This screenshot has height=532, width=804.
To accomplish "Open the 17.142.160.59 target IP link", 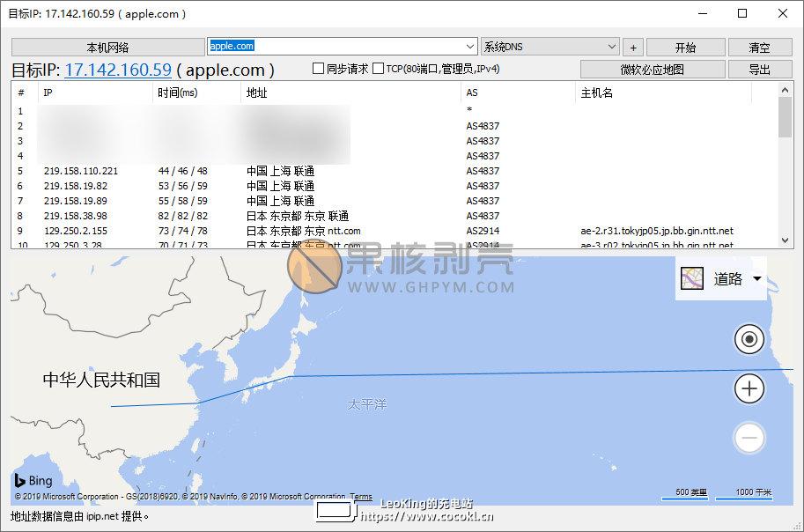I will 119,70.
